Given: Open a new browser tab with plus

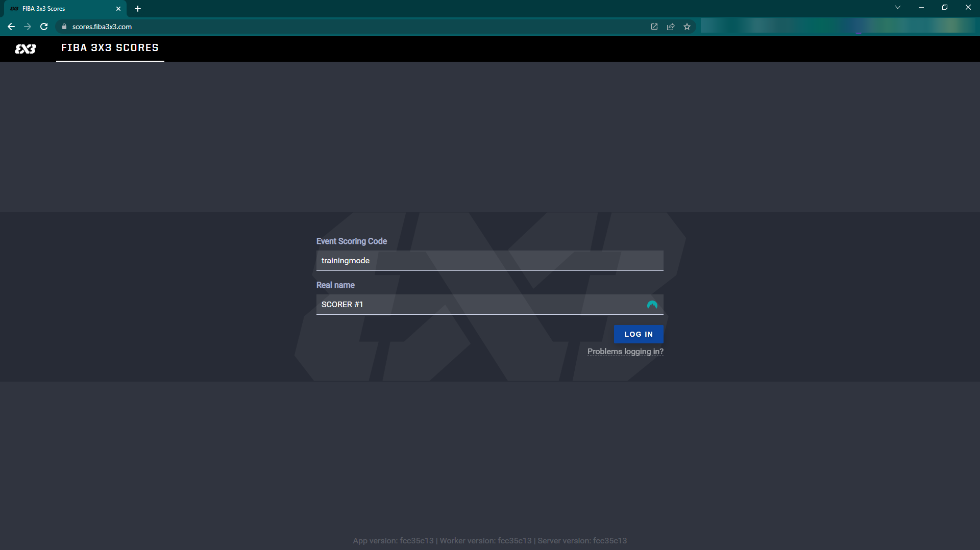Looking at the screenshot, I should (138, 9).
